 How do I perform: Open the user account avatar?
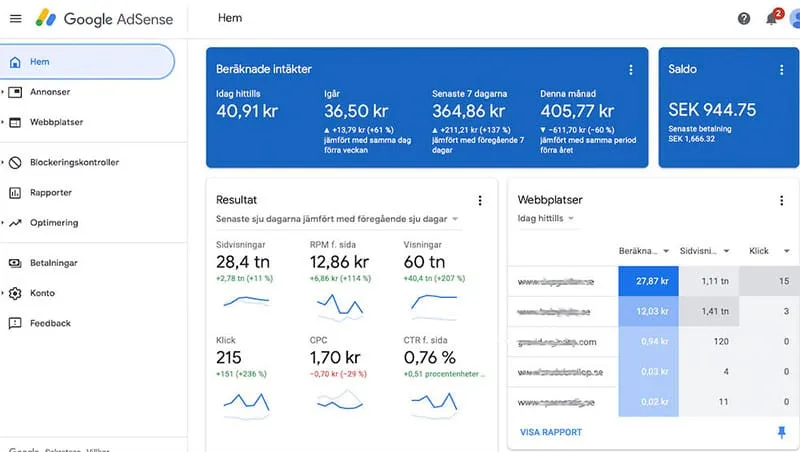point(794,18)
